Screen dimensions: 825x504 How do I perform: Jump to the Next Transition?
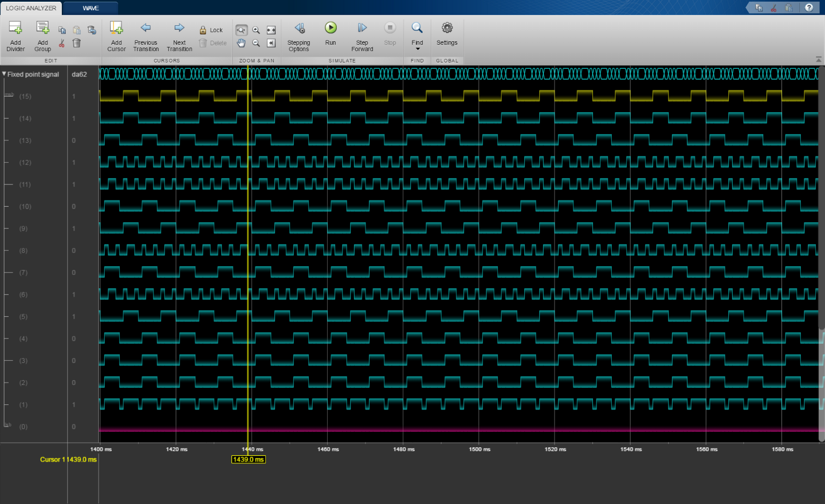pos(179,28)
